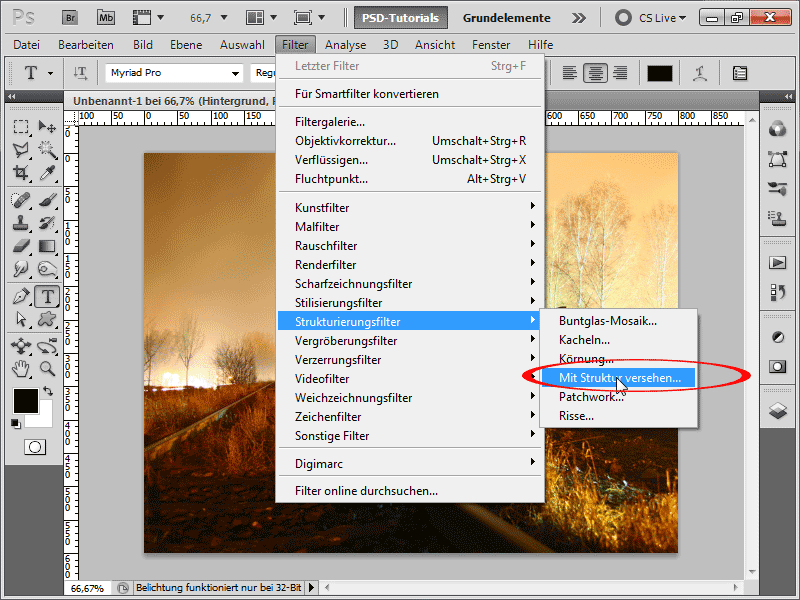Open the Kunstfilter submenu
Image resolution: width=800 pixels, height=600 pixels.
pyautogui.click(x=410, y=208)
